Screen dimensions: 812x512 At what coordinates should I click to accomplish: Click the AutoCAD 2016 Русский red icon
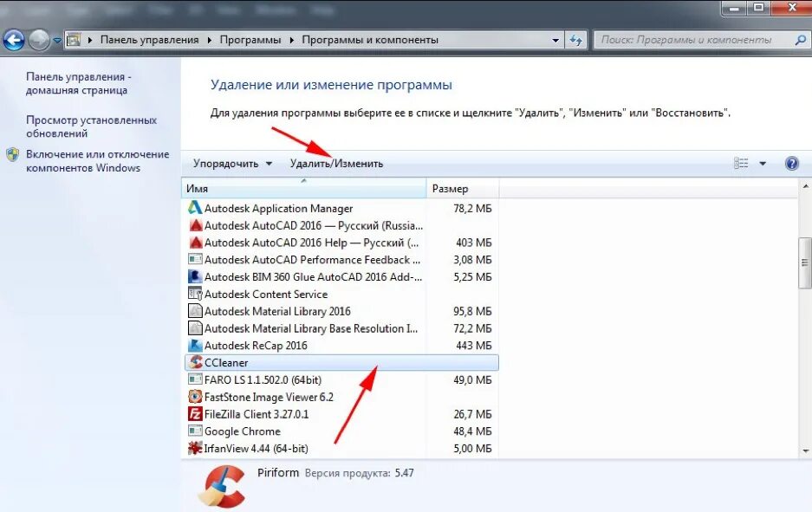tap(195, 225)
